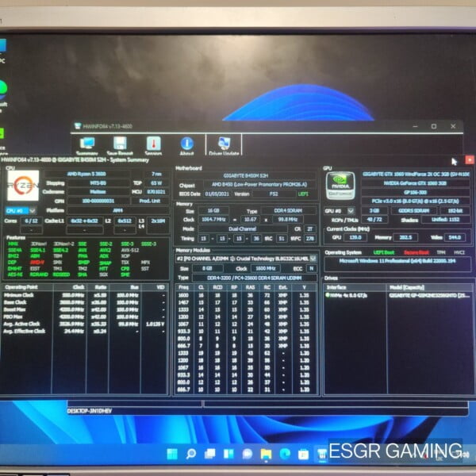Image resolution: width=476 pixels, height=476 pixels.
Task: Click memory mode 'Dual-Channel' field
Action: point(242,229)
